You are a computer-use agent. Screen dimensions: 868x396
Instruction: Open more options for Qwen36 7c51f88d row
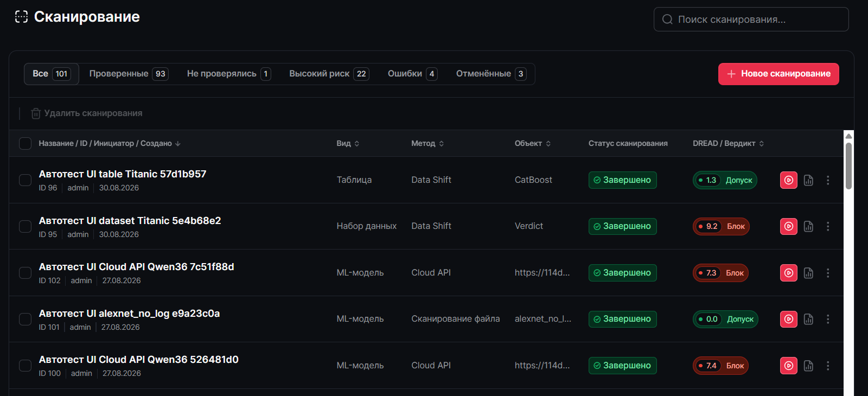pos(828,273)
